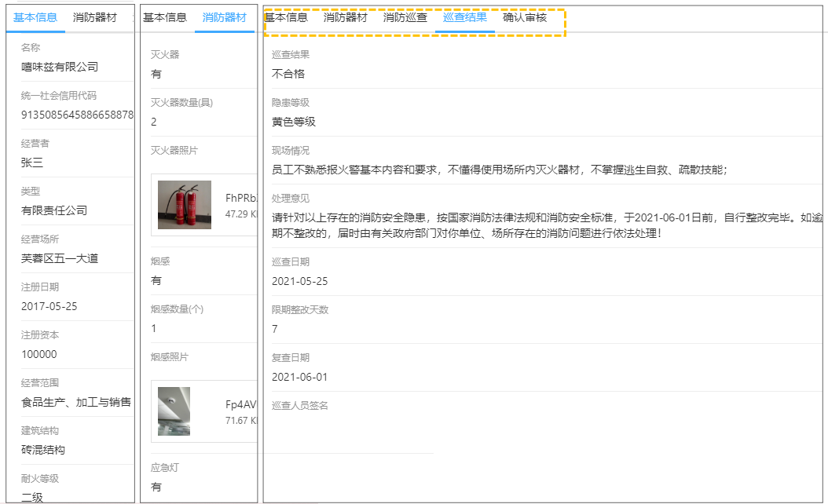
Task: Open the 基本信息 tab in the left panel
Action: [35, 17]
